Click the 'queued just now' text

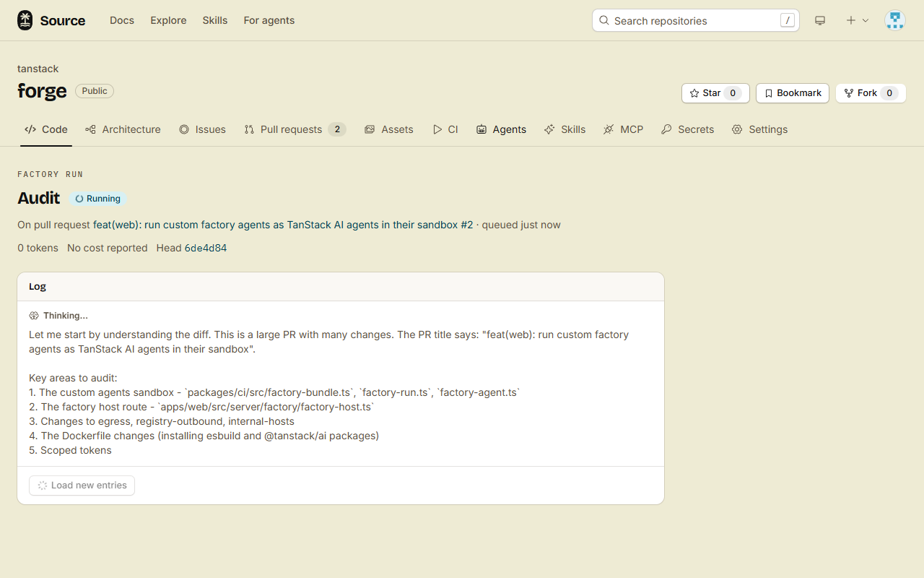tap(521, 225)
